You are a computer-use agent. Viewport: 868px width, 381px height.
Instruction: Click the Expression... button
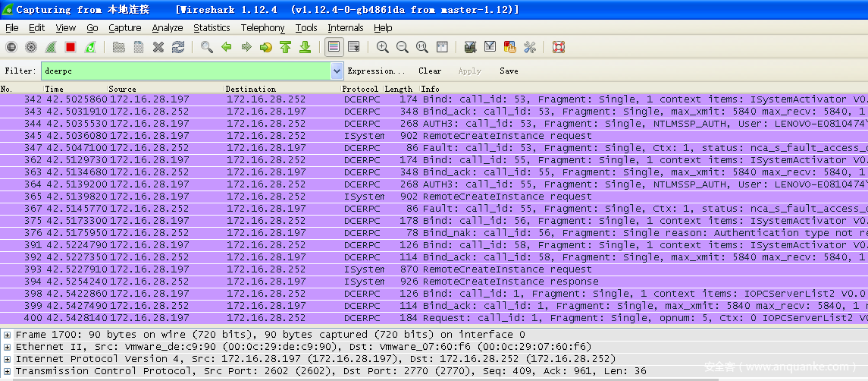point(377,71)
